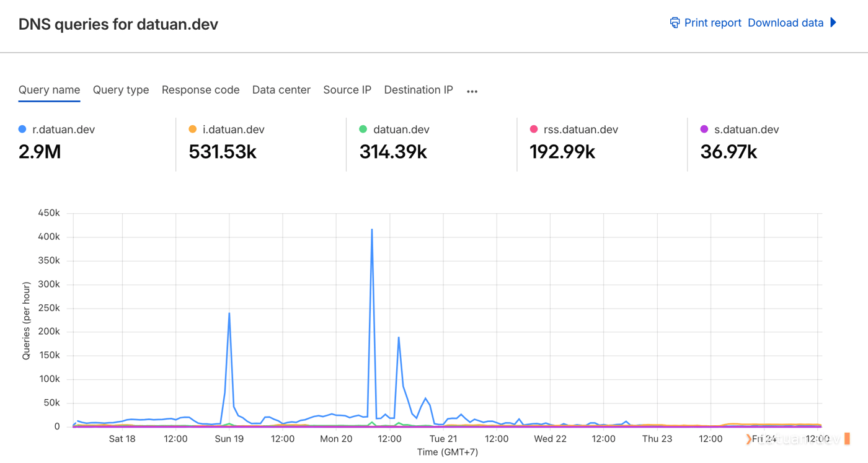Click the Download data link
Viewport: 868px width, 463px height.
pyautogui.click(x=786, y=23)
